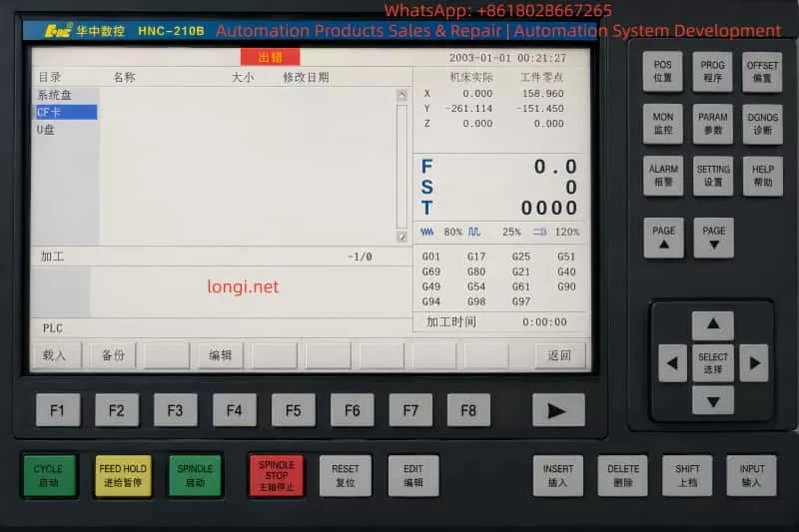Click the date-time 2003-01-01 display
Screen dimensions: 799x532
tap(507, 58)
